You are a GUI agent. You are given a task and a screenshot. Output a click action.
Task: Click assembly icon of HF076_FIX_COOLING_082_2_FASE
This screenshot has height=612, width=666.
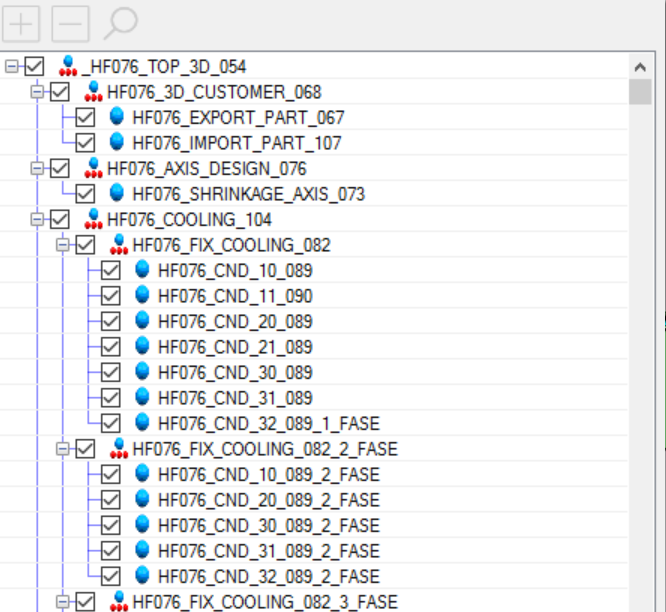[x=119, y=448]
